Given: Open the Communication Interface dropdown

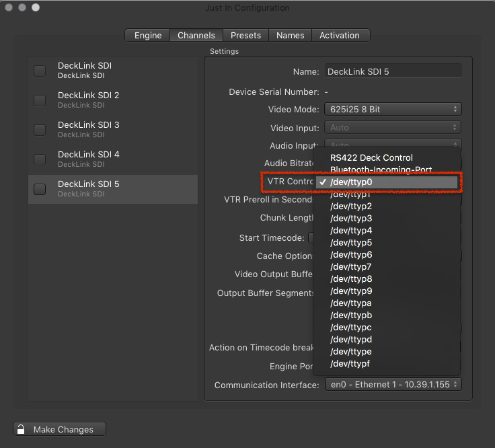Looking at the screenshot, I should pos(393,385).
